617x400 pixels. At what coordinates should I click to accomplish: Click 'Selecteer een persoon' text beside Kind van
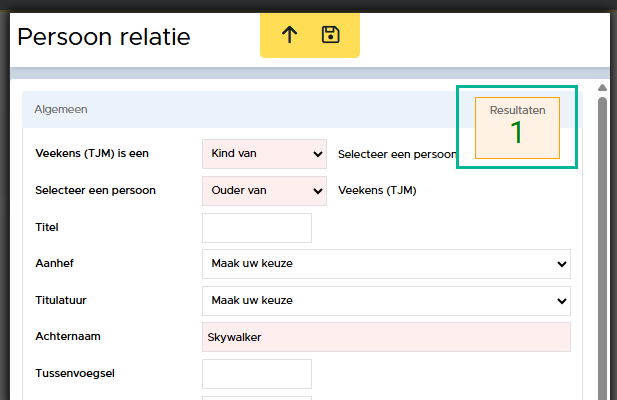pos(397,154)
